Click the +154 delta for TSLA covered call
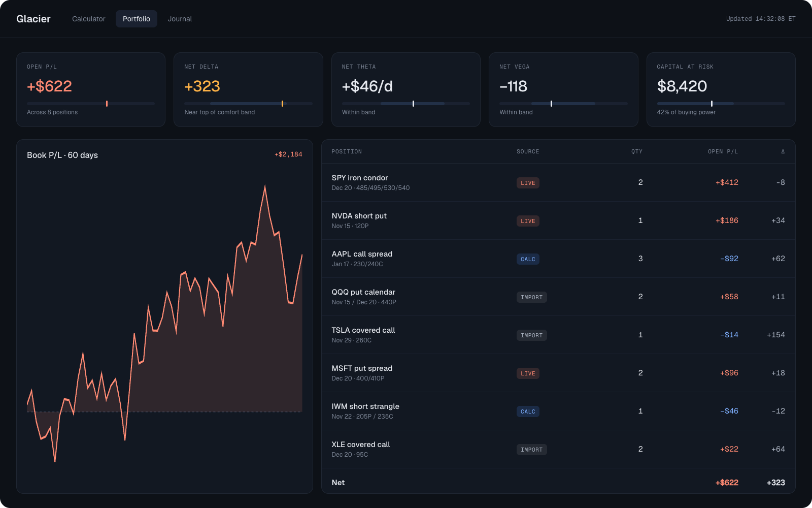 tap(776, 335)
